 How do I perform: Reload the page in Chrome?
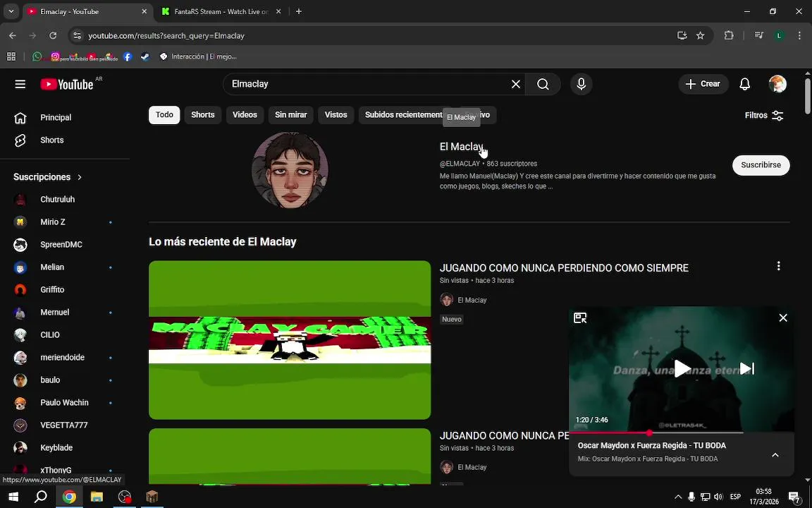(x=53, y=35)
